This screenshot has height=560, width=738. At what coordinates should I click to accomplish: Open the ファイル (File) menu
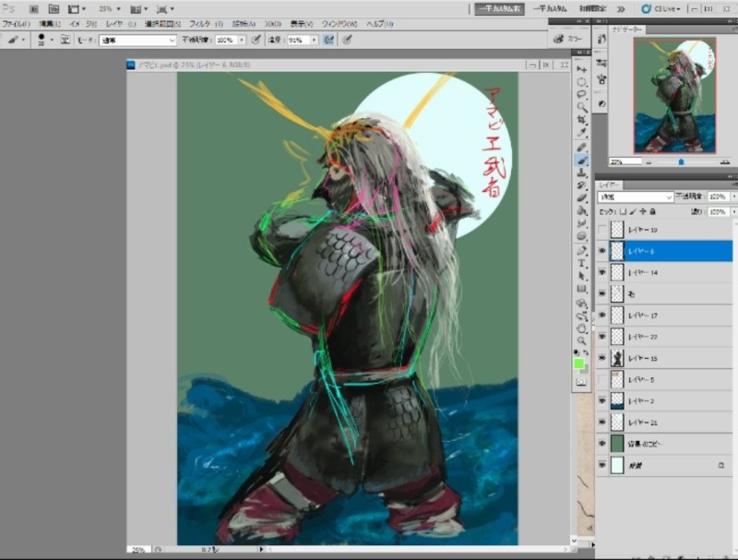[x=16, y=24]
